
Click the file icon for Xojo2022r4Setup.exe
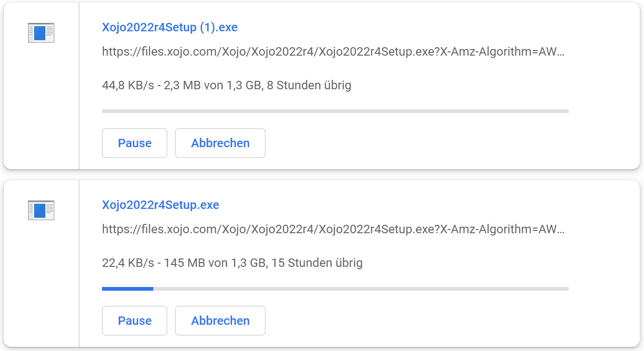point(41,210)
